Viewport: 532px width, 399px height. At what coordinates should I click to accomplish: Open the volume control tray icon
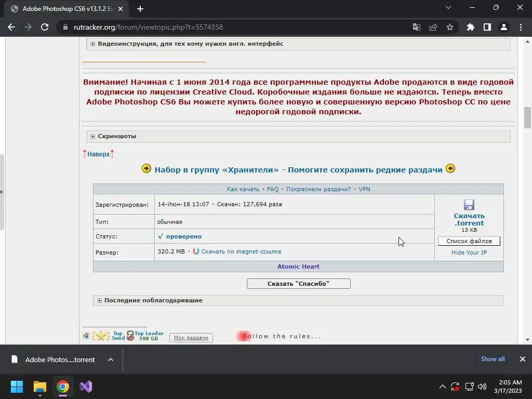click(x=482, y=387)
